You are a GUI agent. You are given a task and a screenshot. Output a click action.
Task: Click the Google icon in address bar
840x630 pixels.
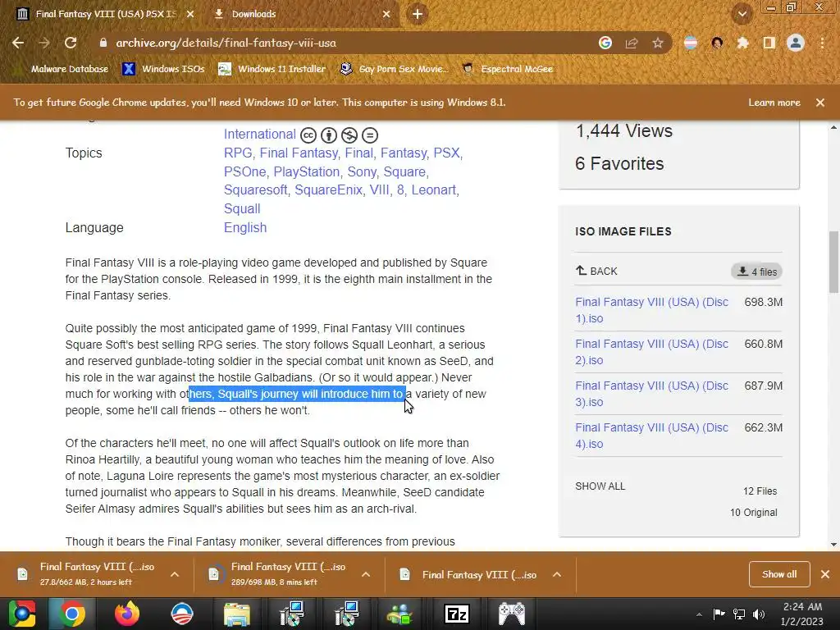point(605,43)
